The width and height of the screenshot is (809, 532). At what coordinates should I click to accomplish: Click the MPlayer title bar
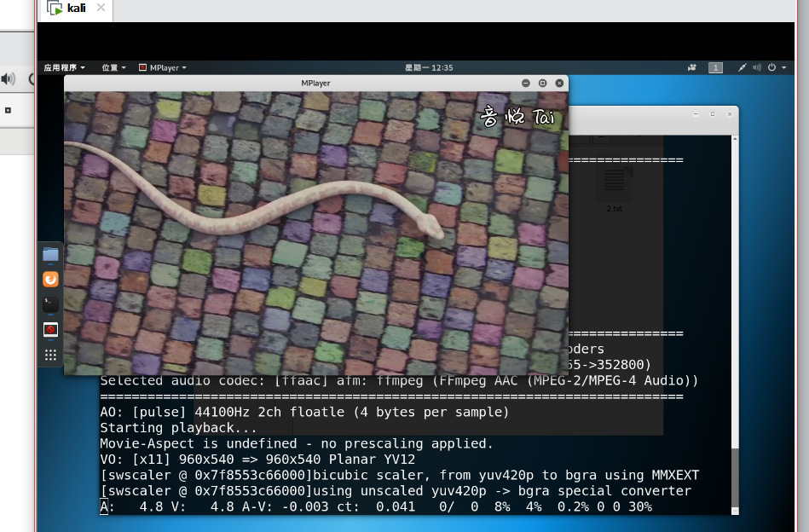click(315, 83)
